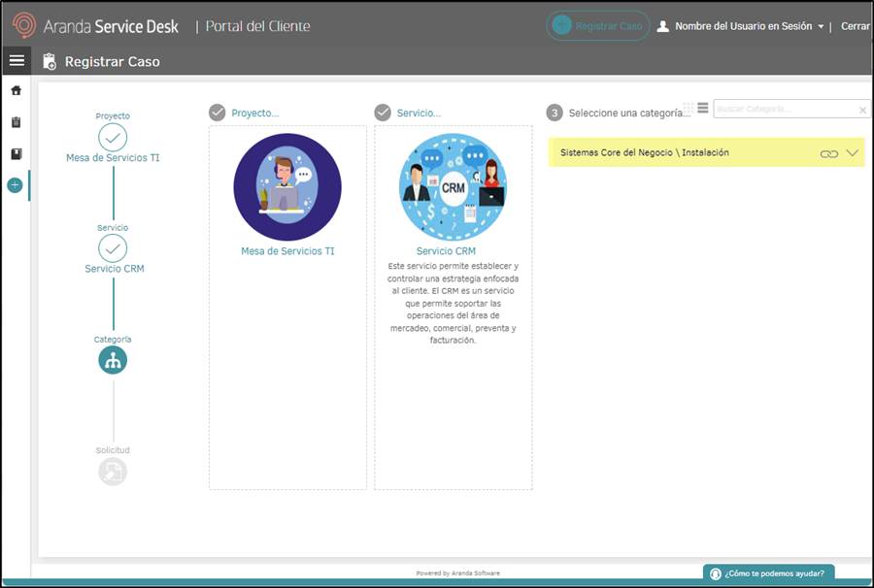Click the Proyecto column check icon
Screen dimensions: 874x588
217,113
